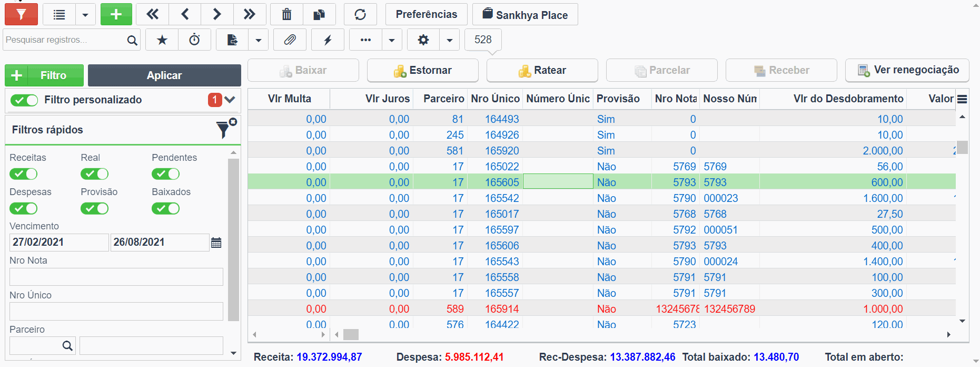Click the Nro Nota filter input
980x367 pixels.
point(116,277)
